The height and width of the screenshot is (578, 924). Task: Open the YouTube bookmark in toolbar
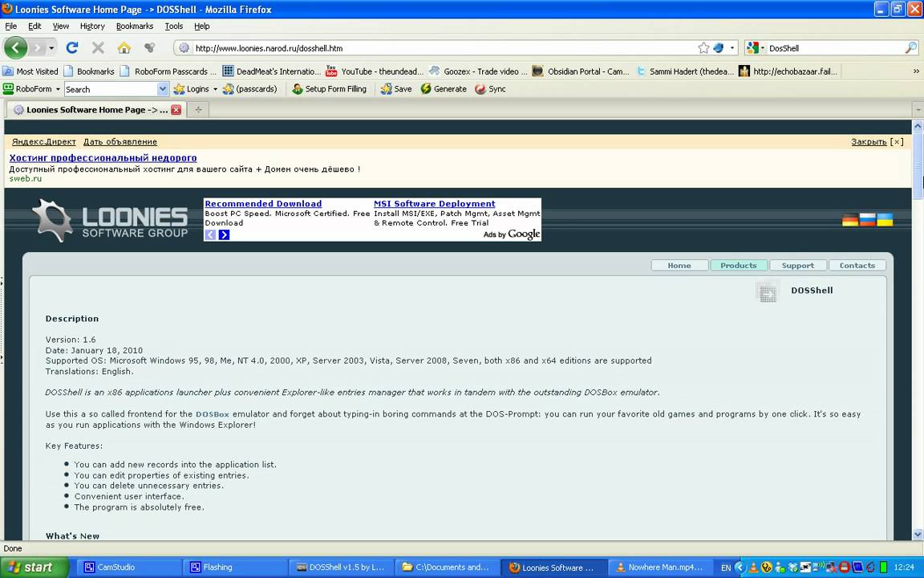point(375,71)
